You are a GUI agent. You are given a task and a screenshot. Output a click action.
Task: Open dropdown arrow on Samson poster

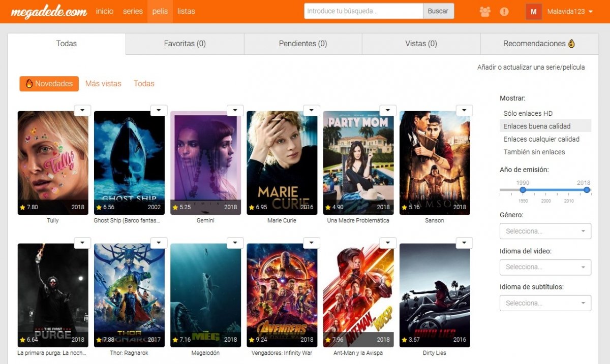pos(464,110)
